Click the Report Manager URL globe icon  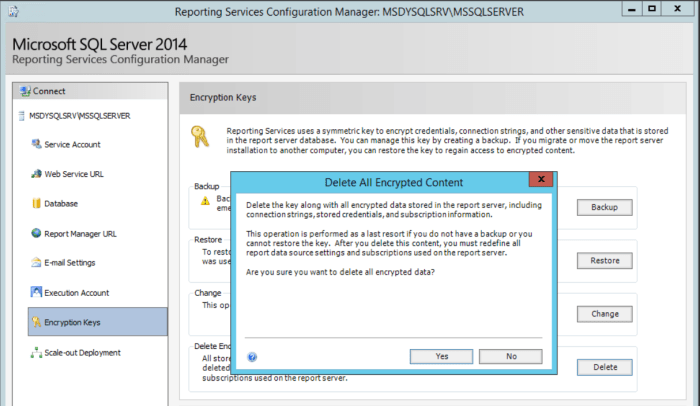[x=36, y=233]
